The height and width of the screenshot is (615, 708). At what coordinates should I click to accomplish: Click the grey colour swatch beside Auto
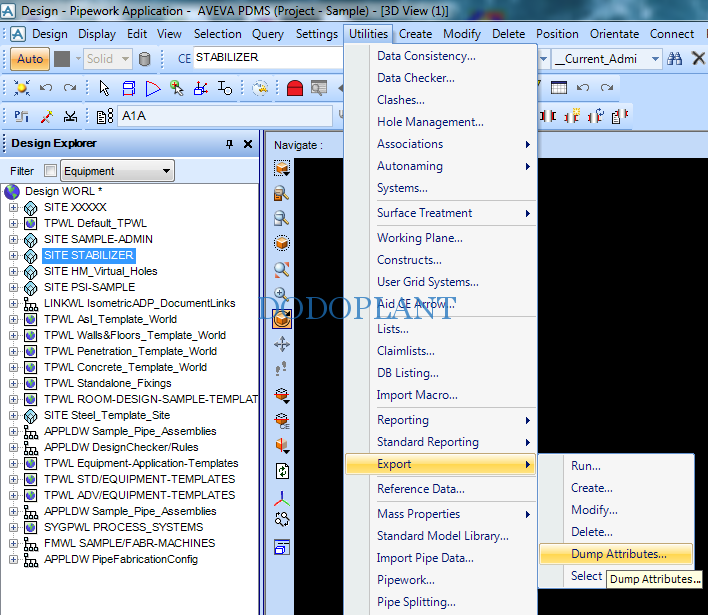[62, 59]
